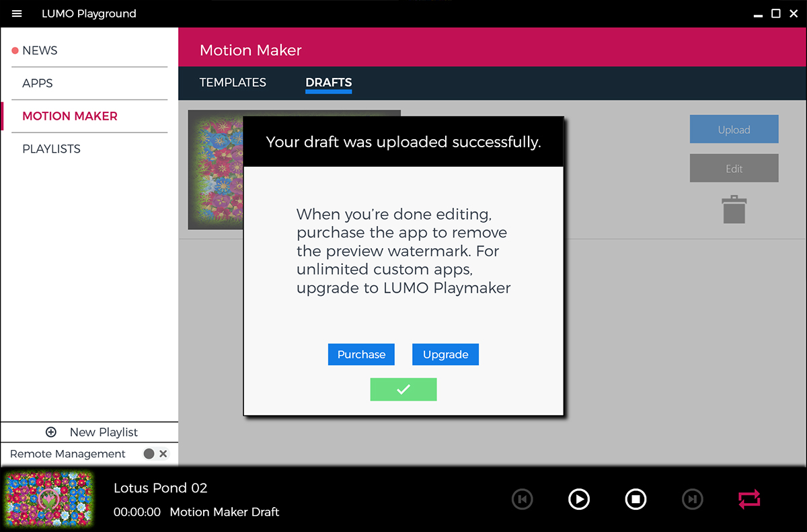
Task: Click the plus icon for New Playlist
Action: pyautogui.click(x=51, y=432)
